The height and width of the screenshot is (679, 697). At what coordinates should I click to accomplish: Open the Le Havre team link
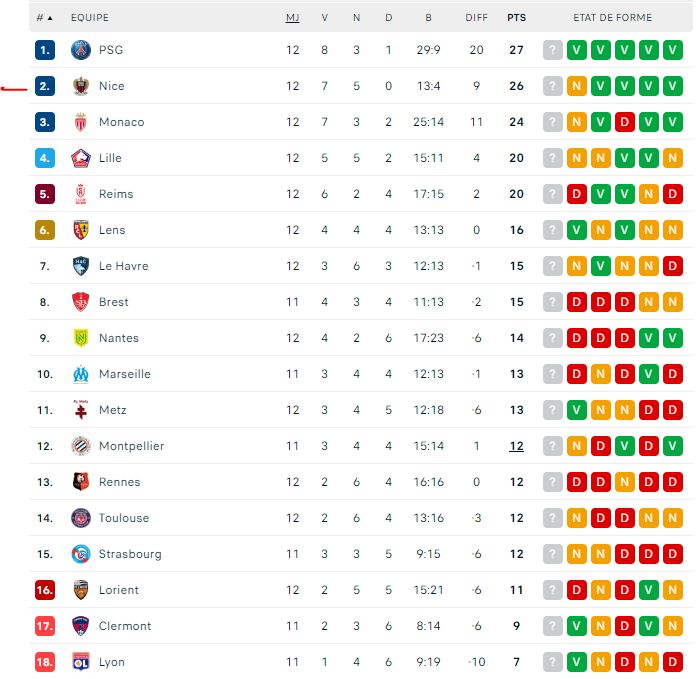coord(124,266)
